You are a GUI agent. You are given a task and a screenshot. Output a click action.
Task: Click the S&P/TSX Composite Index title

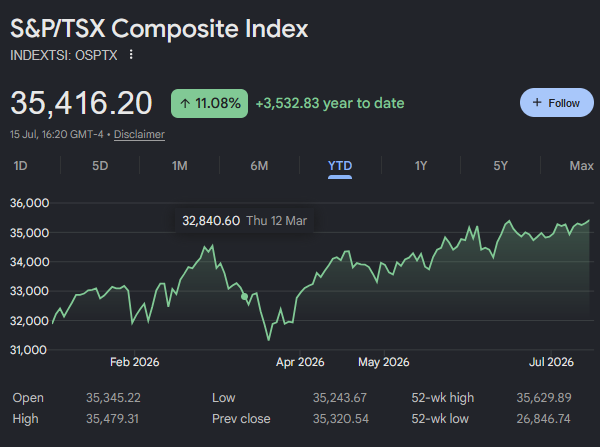pos(159,29)
